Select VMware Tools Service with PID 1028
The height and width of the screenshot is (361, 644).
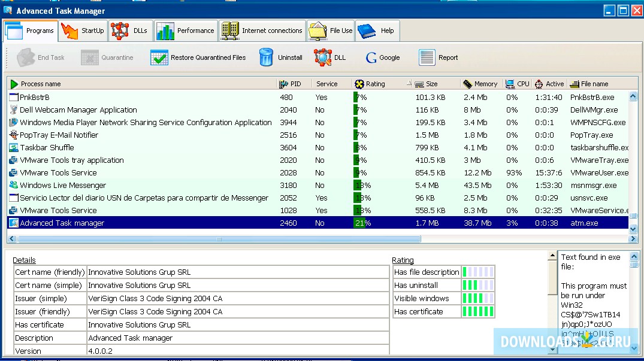[x=318, y=211]
